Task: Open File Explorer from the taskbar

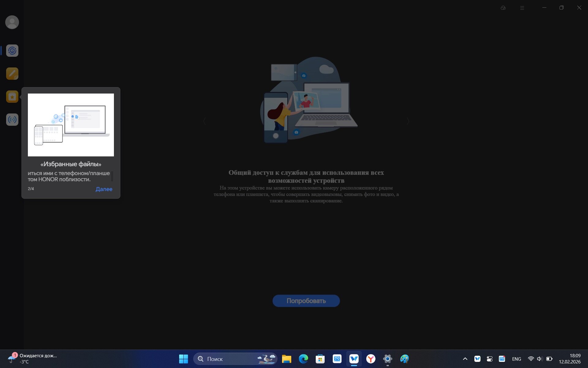Action: tap(286, 359)
